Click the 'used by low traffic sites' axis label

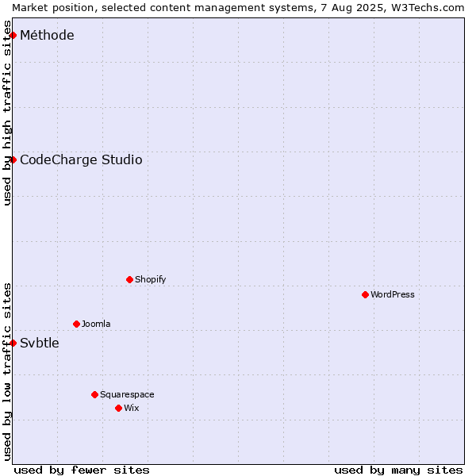(6, 372)
